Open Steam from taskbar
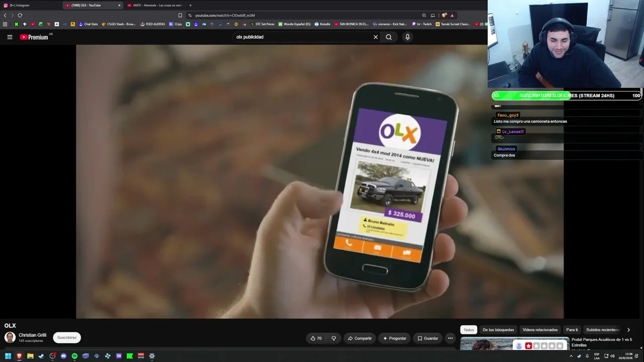644x362 pixels. coord(41,356)
